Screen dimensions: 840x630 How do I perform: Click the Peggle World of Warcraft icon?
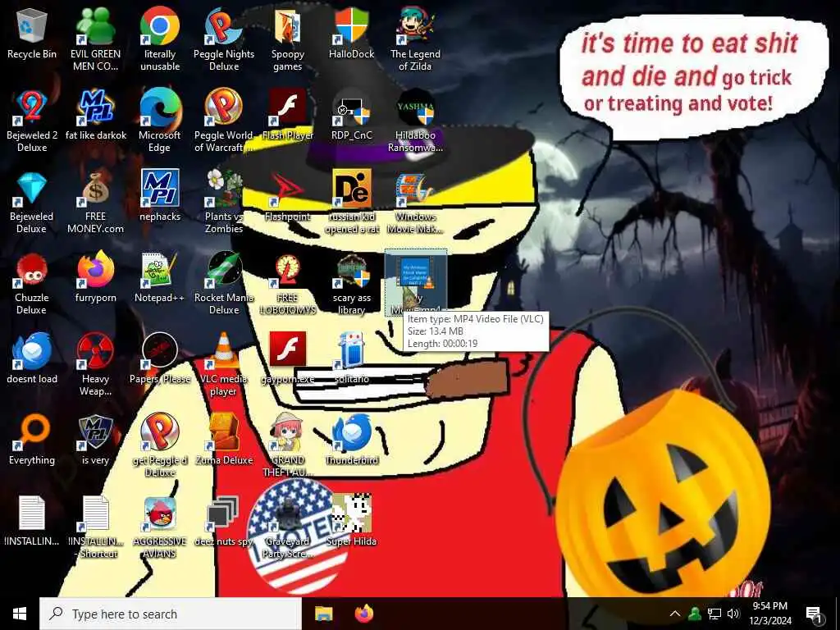(x=224, y=107)
